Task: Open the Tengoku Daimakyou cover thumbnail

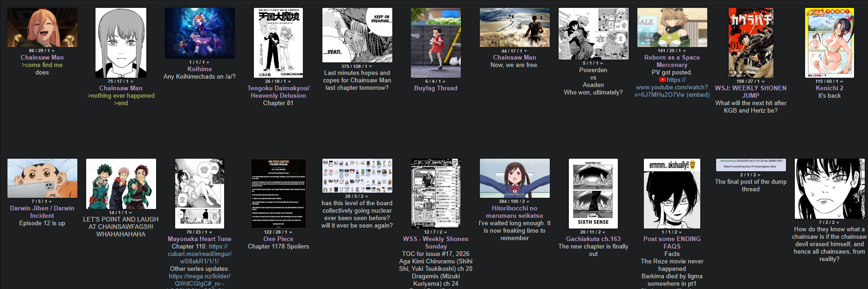Action: 279,43
